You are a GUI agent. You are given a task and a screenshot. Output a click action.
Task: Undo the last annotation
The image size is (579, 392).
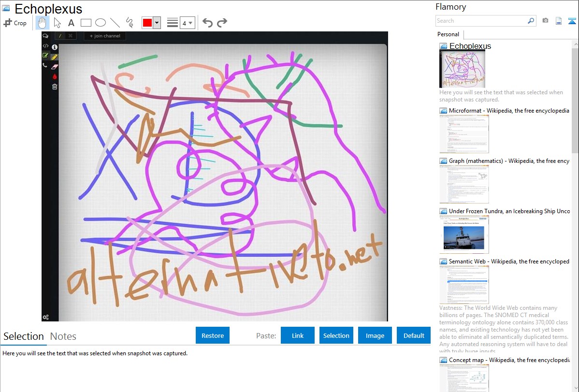point(207,23)
